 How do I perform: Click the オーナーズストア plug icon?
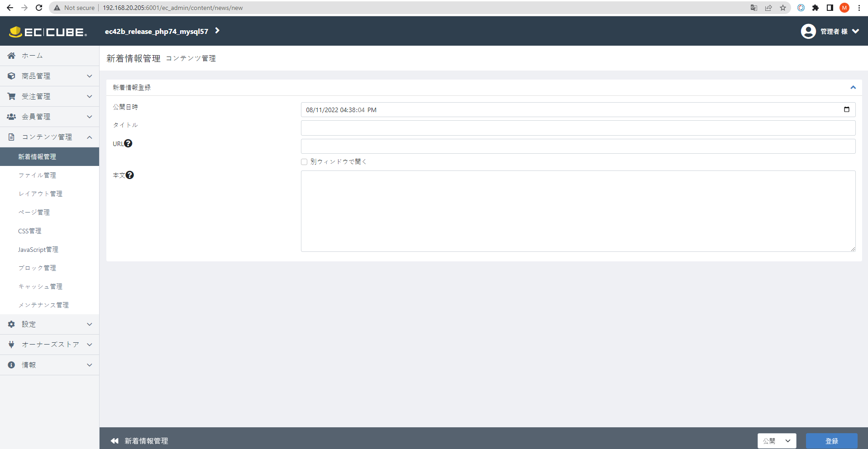click(11, 345)
